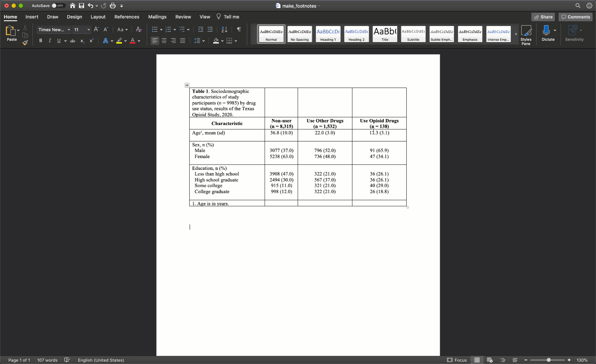Open the Insert tab
The height and width of the screenshot is (364, 596).
(32, 17)
